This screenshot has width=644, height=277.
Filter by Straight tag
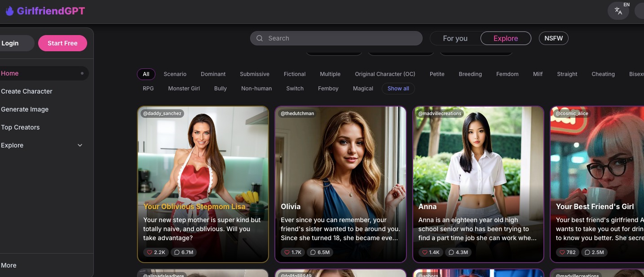pyautogui.click(x=567, y=74)
